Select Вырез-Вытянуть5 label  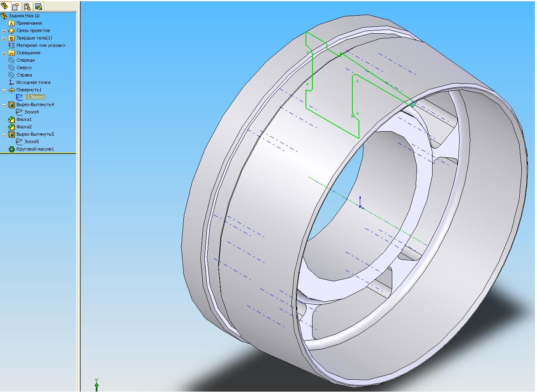click(x=35, y=134)
